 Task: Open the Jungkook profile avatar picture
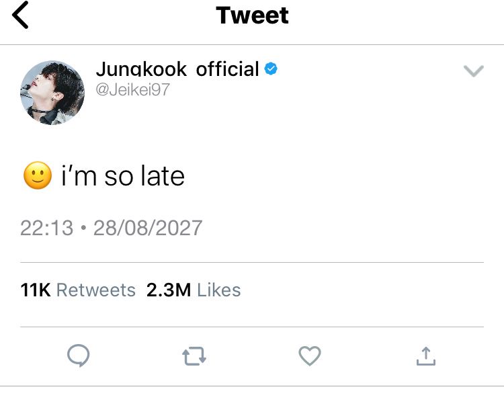coord(52,93)
